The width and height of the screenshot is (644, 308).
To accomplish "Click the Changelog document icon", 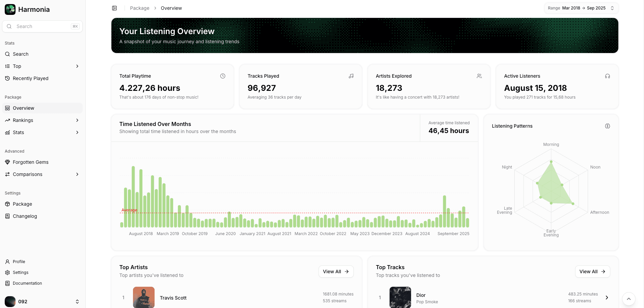I will [x=7, y=216].
